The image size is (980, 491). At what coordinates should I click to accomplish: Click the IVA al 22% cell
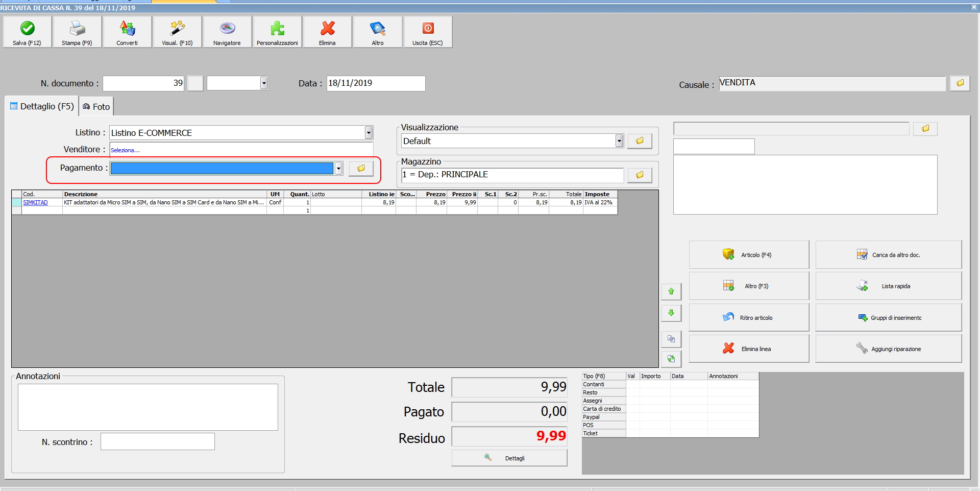[600, 202]
